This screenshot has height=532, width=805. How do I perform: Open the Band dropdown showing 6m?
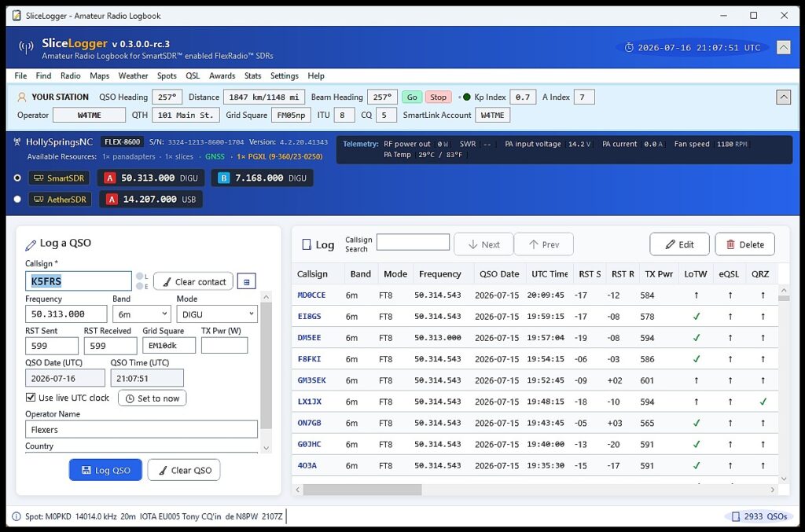point(142,314)
